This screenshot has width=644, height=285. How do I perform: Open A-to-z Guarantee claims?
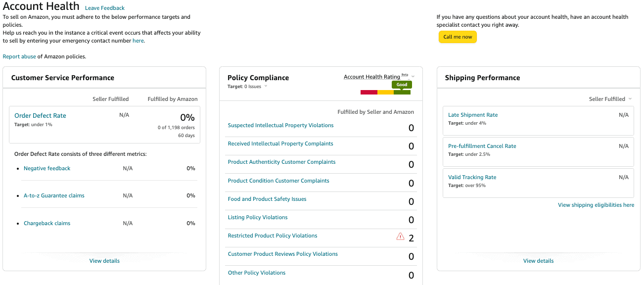pos(54,195)
